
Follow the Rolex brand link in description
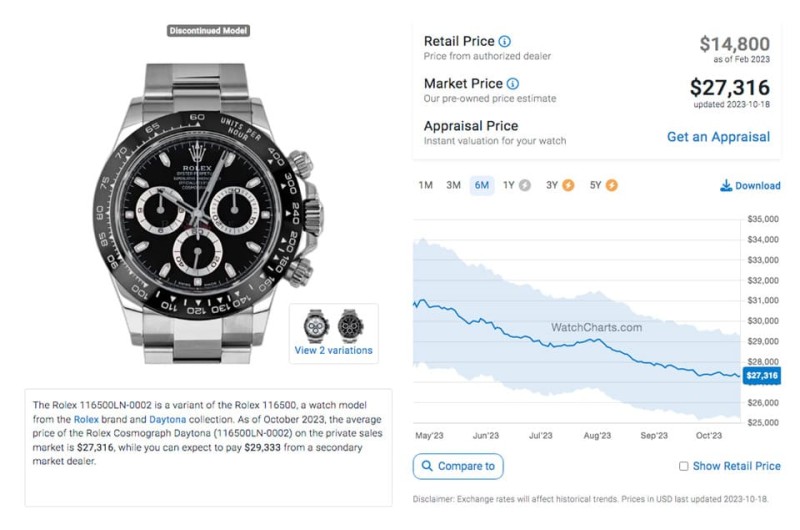(x=86, y=420)
